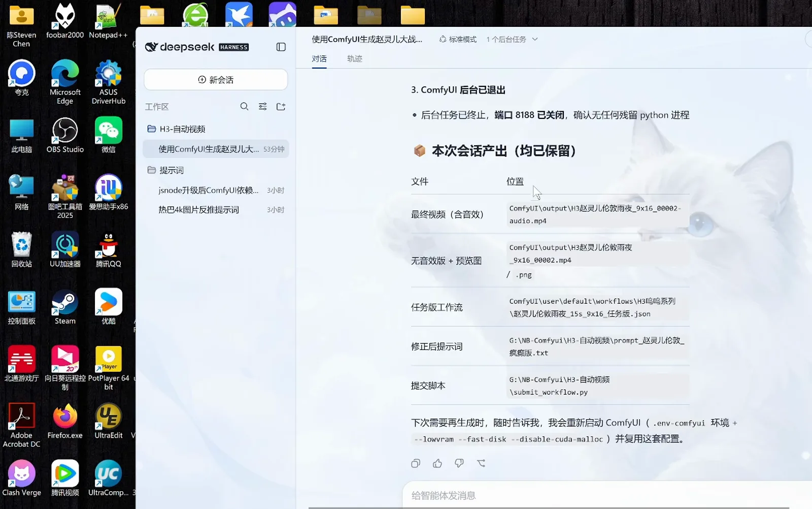
Task: Open 优酷 desktop icon
Action: click(x=108, y=307)
